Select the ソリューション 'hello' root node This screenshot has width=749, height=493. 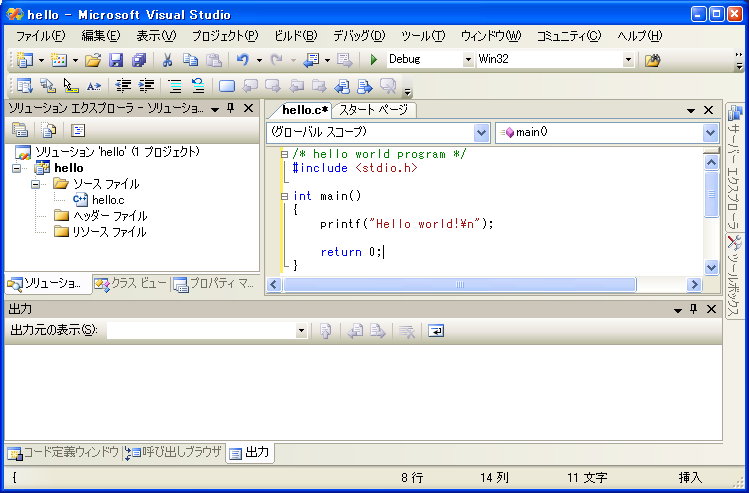[117, 152]
